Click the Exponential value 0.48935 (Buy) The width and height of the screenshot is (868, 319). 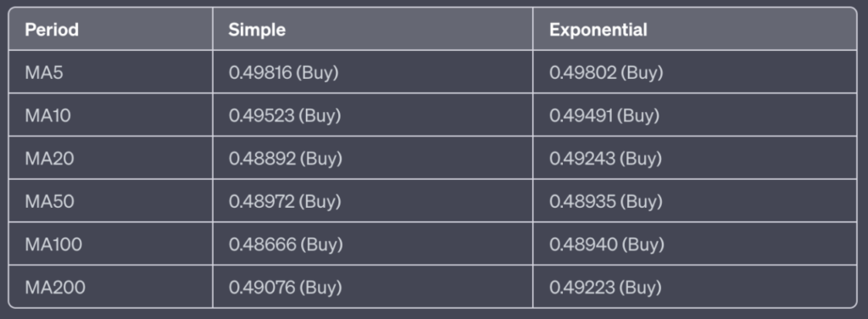605,202
